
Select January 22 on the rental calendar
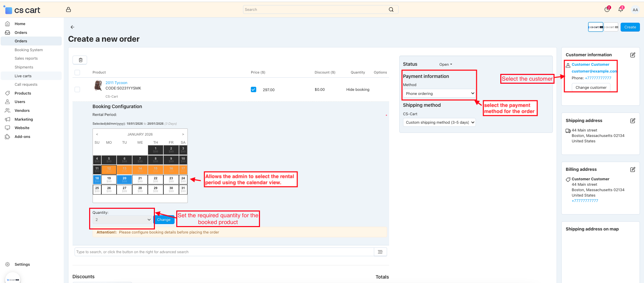[156, 179]
